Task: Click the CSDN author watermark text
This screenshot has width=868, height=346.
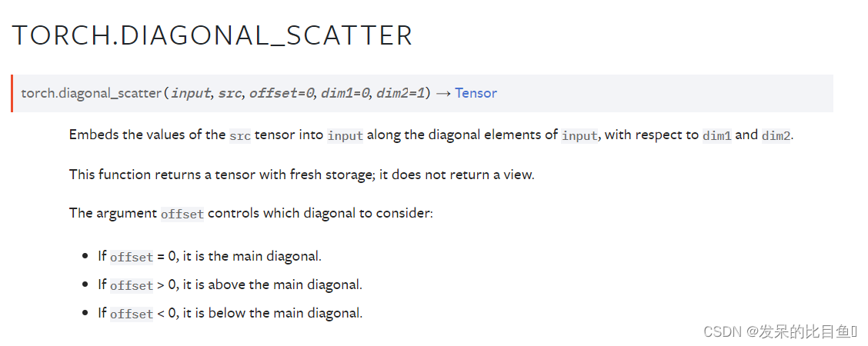Action: coord(780,331)
